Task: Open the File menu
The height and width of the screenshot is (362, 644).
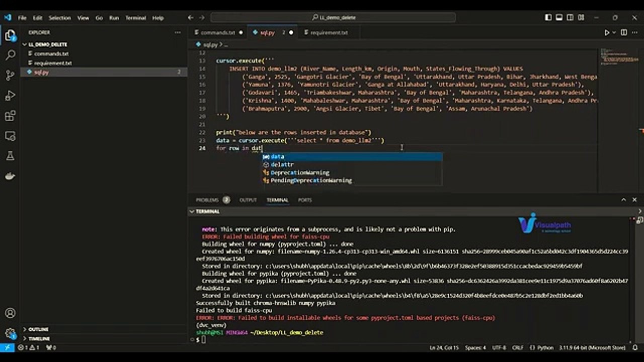Action: [22, 18]
